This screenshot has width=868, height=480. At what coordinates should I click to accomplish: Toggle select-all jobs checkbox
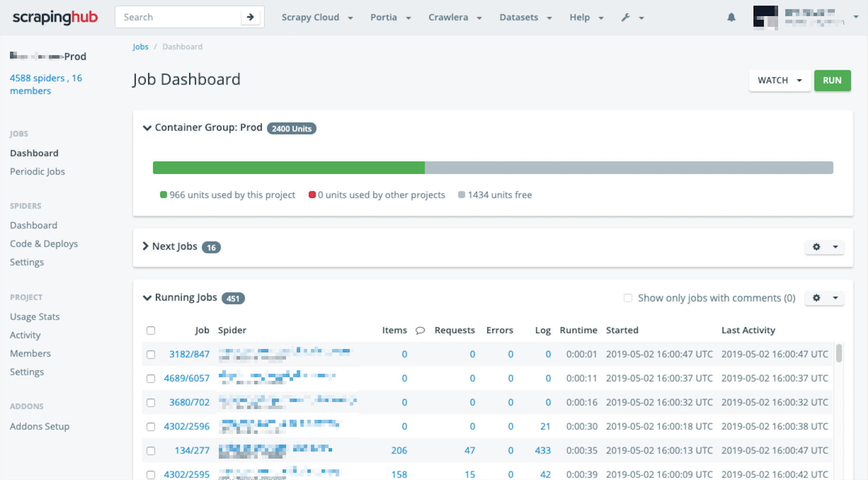151,330
